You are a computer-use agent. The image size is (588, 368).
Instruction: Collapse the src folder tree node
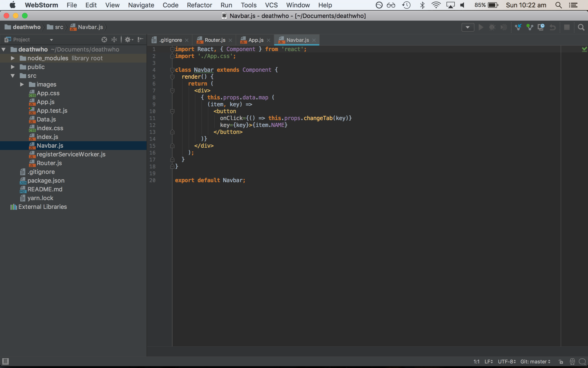[x=13, y=76]
